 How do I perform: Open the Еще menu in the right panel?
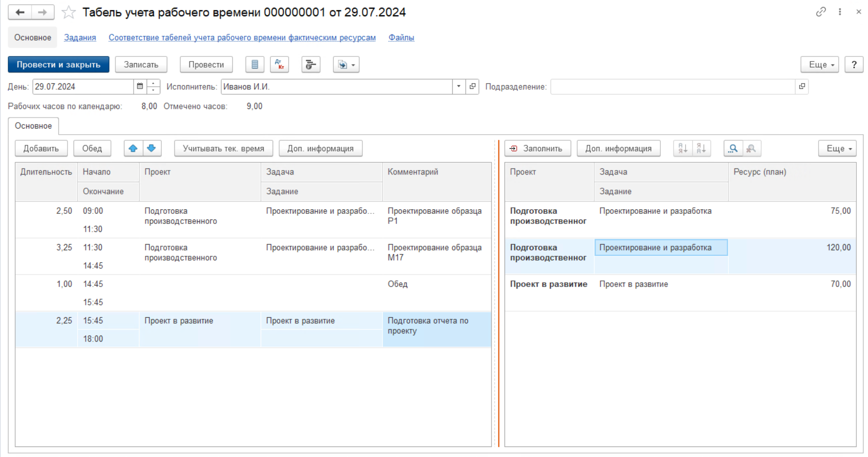pyautogui.click(x=837, y=148)
